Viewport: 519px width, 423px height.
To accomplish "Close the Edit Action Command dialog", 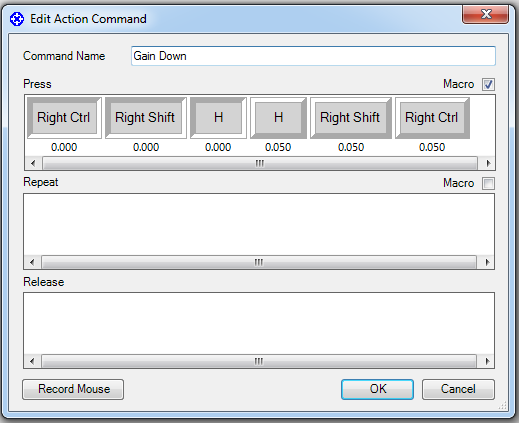I will (x=486, y=14).
